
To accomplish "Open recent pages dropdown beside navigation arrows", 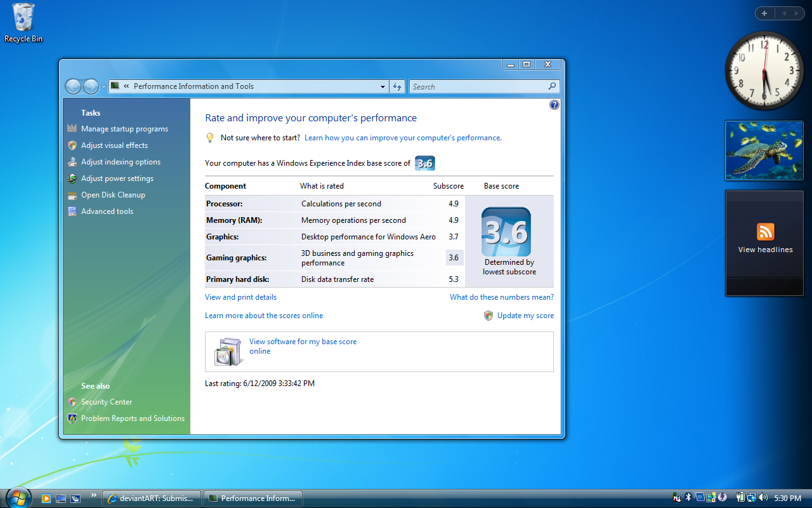I will coord(103,87).
